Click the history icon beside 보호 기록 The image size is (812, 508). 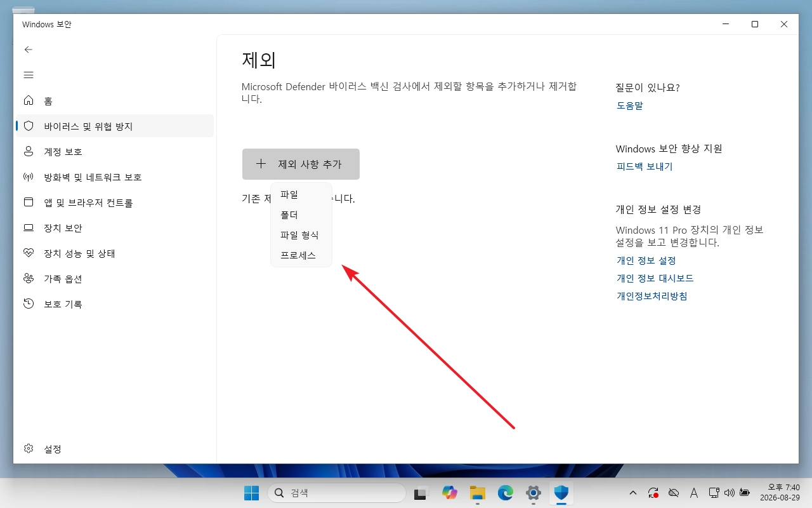(x=28, y=304)
